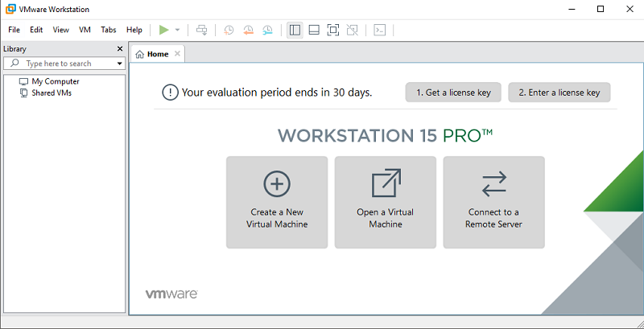Viewport: 644px width, 329px height.
Task: Toggle the Library sidebar view icon
Action: click(295, 30)
